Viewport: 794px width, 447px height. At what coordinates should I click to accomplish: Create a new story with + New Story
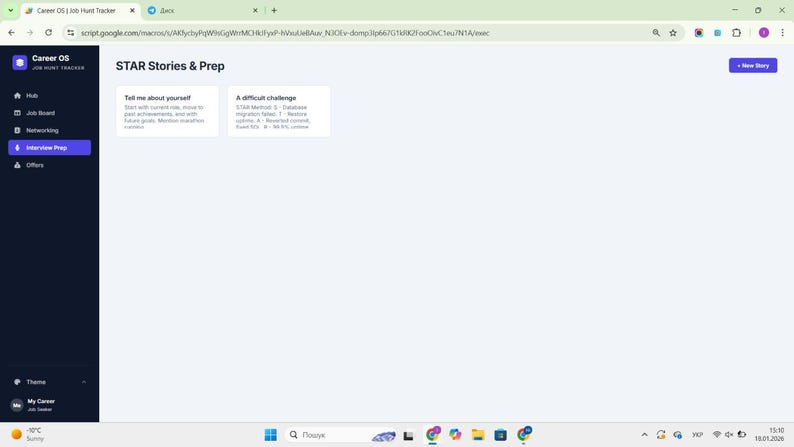click(753, 65)
